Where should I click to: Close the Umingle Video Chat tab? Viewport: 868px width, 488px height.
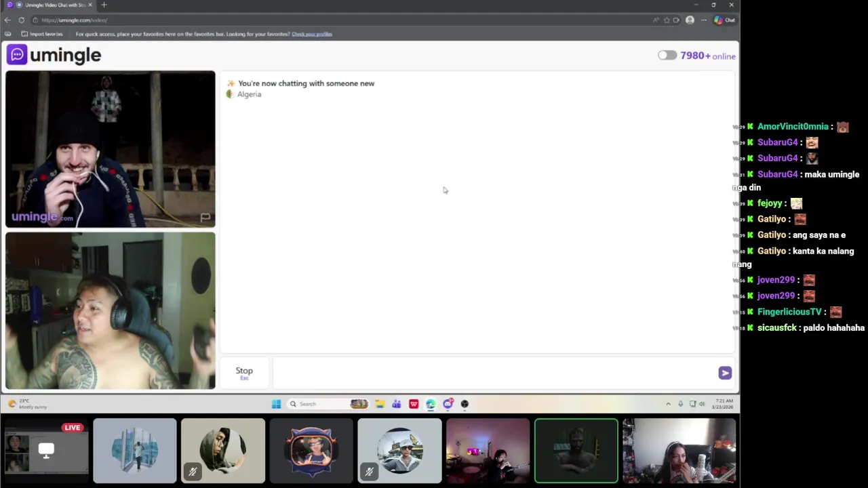pos(90,5)
